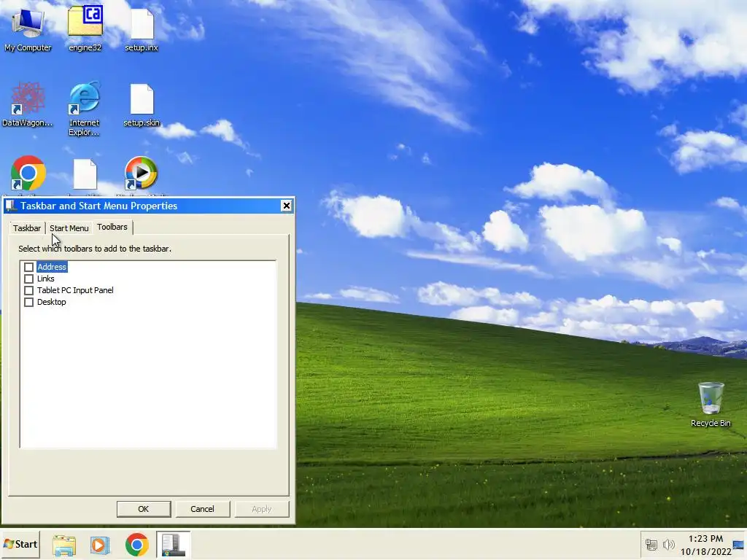Launch media player from taskbar

click(x=99, y=545)
